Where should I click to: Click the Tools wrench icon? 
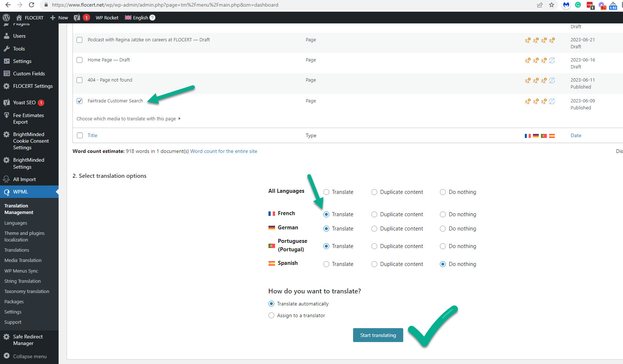pos(7,49)
